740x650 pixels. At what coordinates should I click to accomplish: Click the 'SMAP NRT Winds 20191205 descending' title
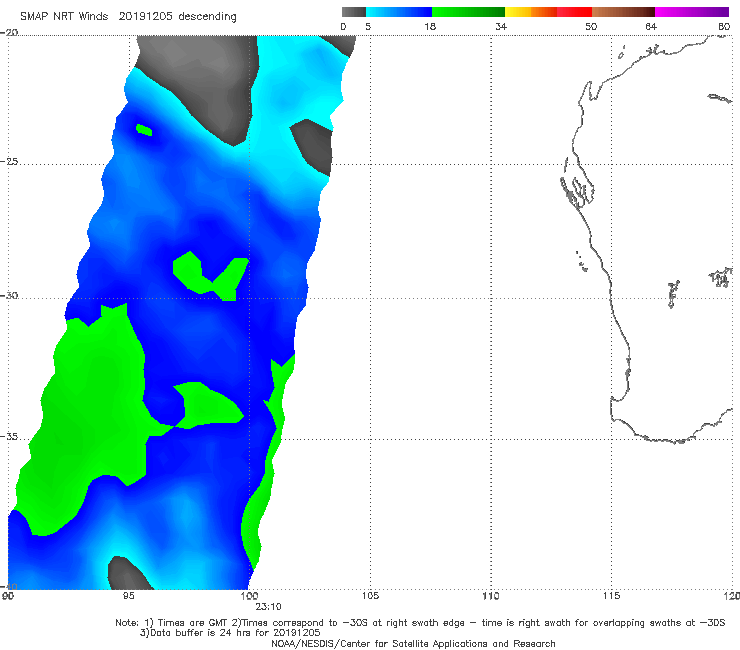tap(128, 16)
